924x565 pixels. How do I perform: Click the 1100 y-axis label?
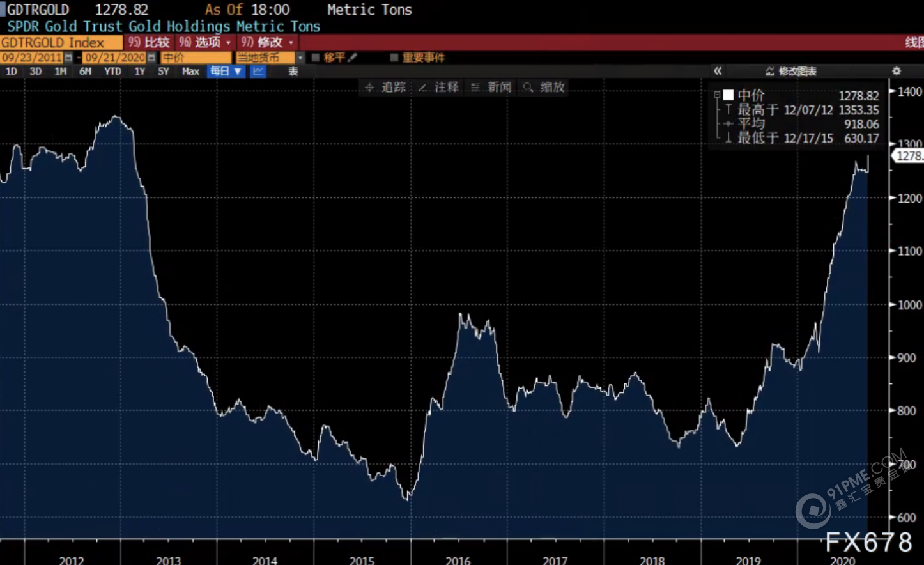[910, 251]
